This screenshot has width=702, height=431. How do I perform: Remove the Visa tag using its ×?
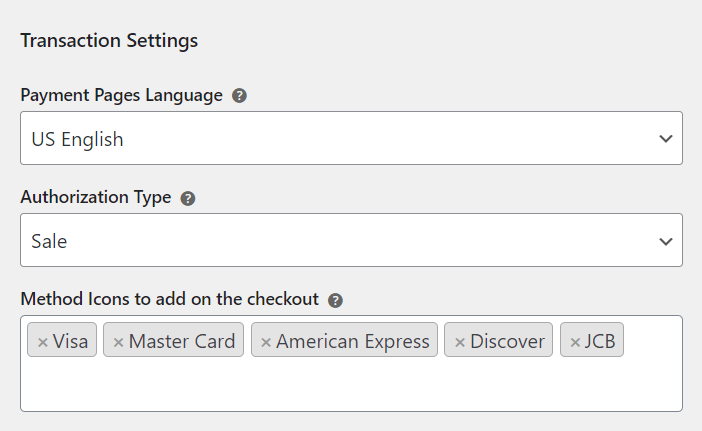42,342
